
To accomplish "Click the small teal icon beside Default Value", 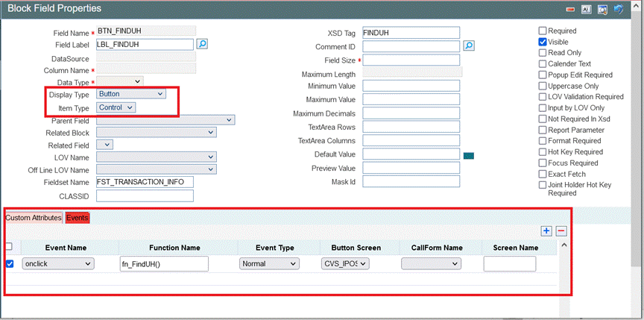I will 469,156.
